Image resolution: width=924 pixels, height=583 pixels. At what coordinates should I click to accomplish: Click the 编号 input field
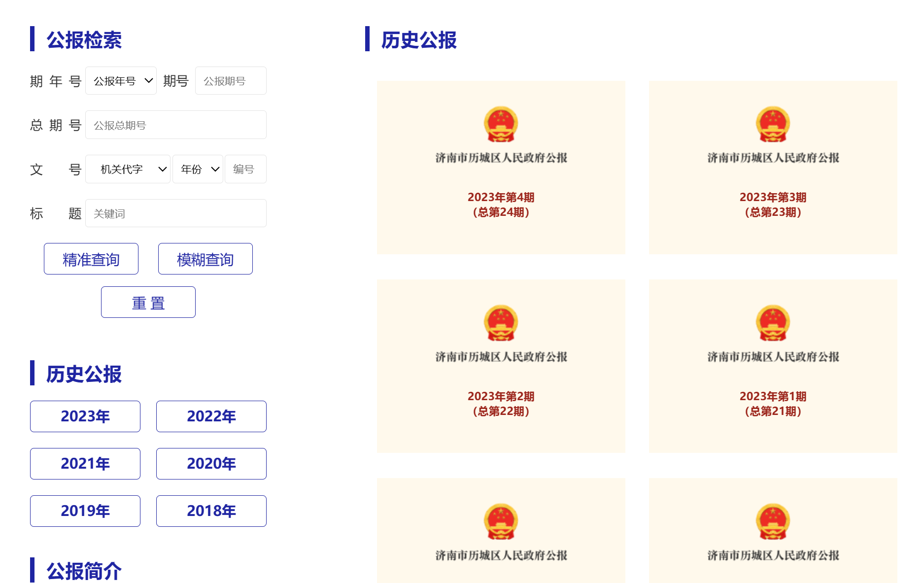(x=245, y=169)
